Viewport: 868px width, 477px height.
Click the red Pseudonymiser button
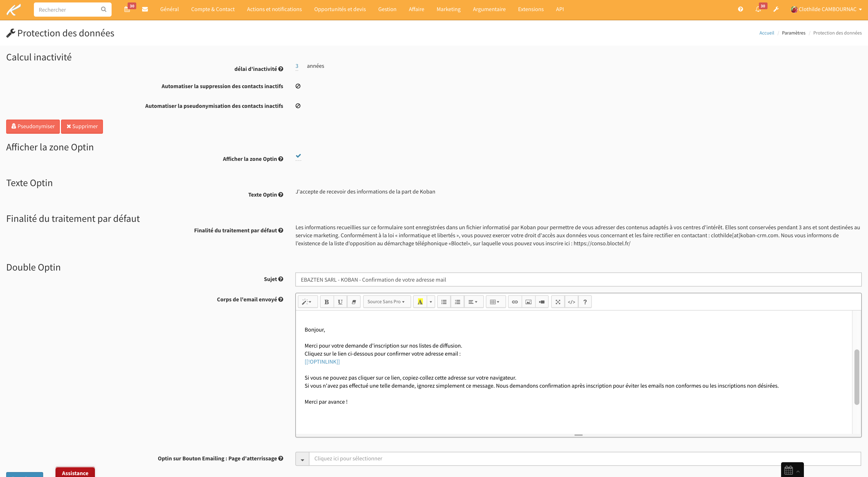(33, 126)
